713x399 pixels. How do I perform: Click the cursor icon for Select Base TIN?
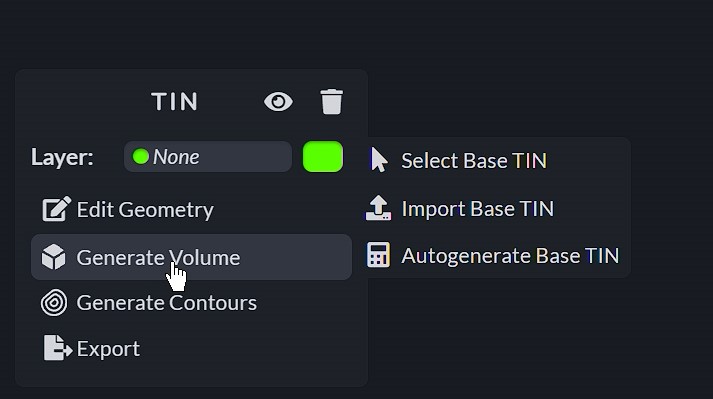(x=379, y=160)
